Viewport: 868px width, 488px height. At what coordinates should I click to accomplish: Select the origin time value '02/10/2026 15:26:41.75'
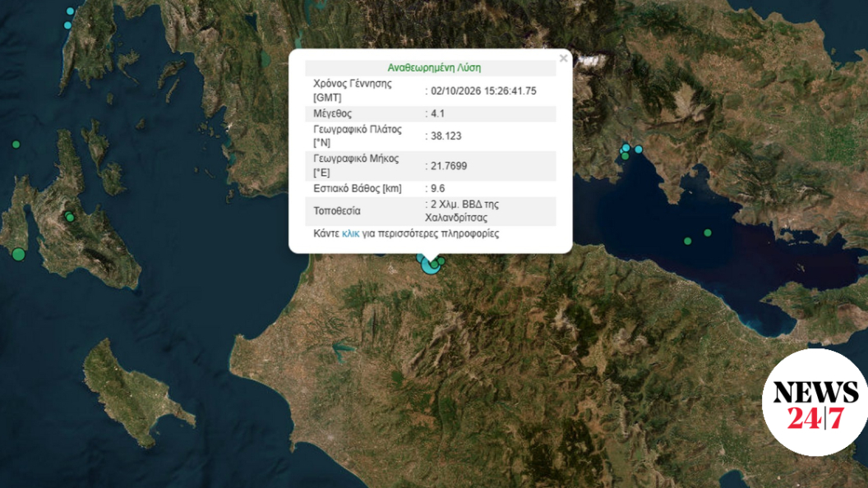tap(483, 90)
